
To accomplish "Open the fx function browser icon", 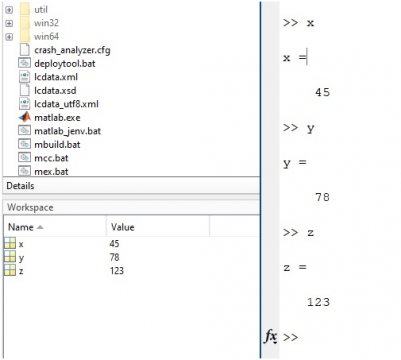I will (x=271, y=336).
